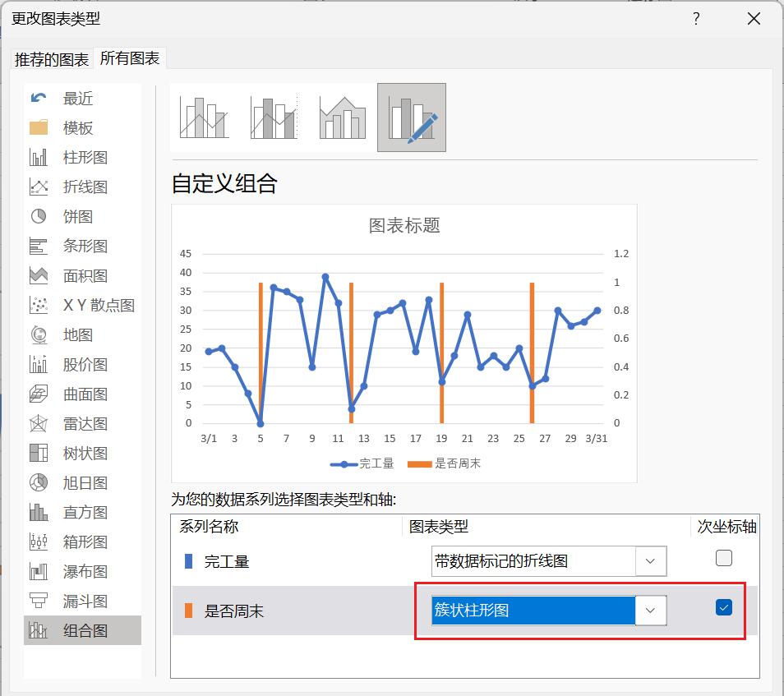Select the custom combination subtype icon
The width and height of the screenshot is (784, 696).
pos(412,118)
